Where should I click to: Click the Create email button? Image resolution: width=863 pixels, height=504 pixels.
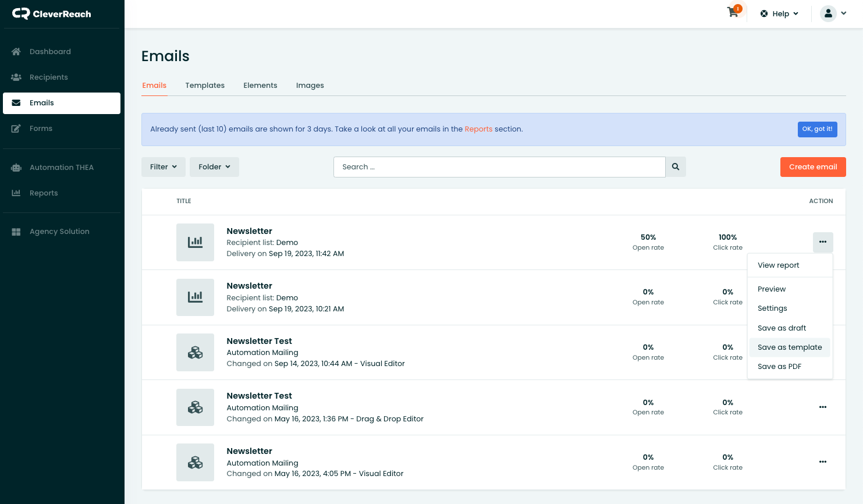tap(812, 166)
